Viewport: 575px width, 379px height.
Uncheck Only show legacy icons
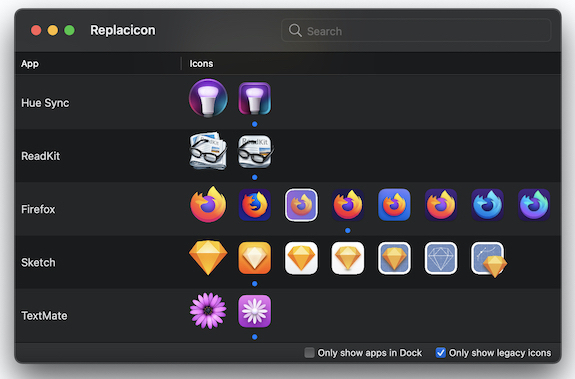coord(441,353)
